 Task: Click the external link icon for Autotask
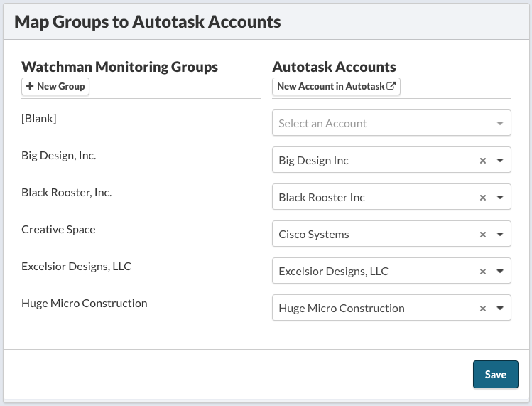pos(391,87)
